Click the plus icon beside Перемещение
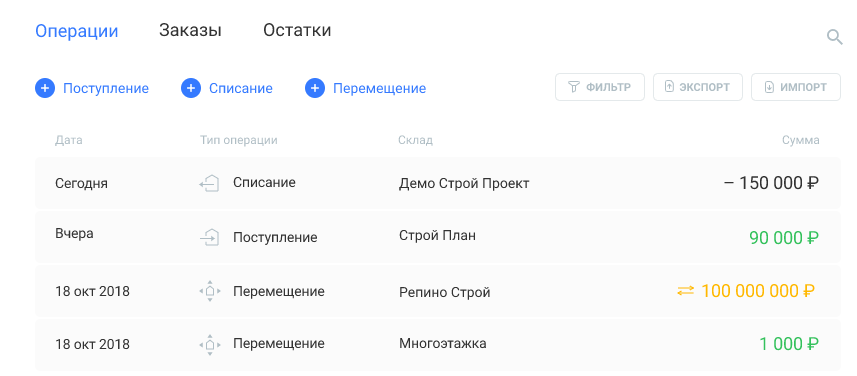This screenshot has width=857, height=376. pos(315,88)
